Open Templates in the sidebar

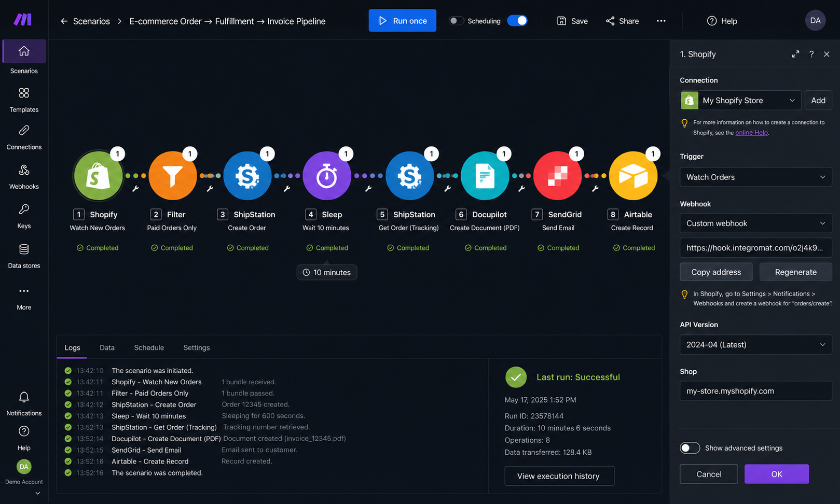coord(24,100)
